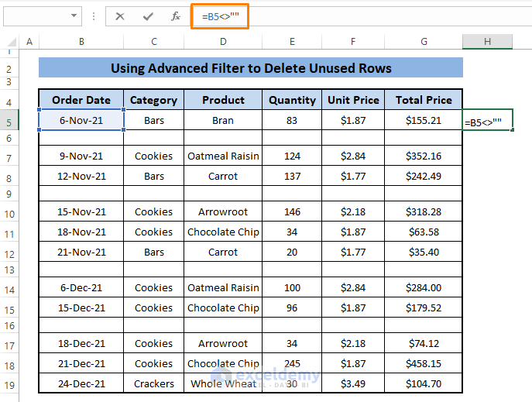Select the 'Whole Wheat' product cell

(223, 383)
